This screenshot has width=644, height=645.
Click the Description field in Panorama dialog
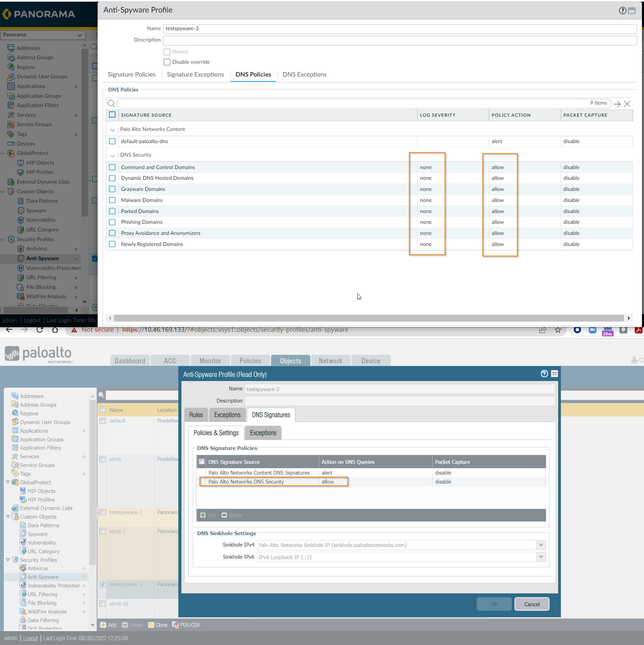tap(400, 40)
